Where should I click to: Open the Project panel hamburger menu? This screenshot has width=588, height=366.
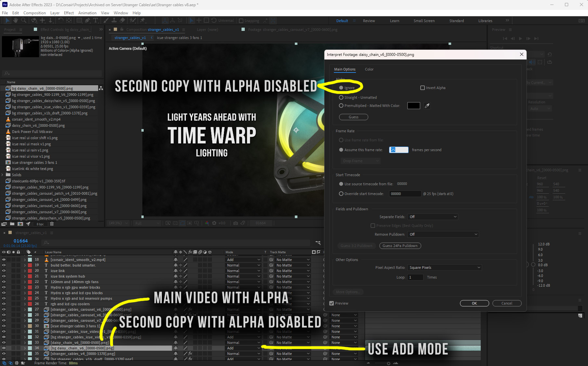(x=21, y=30)
